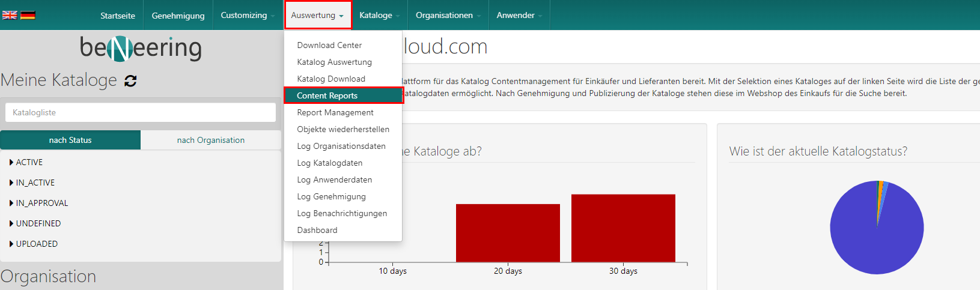The height and width of the screenshot is (290, 980).
Task: Click the beNeering logo
Action: (141, 48)
